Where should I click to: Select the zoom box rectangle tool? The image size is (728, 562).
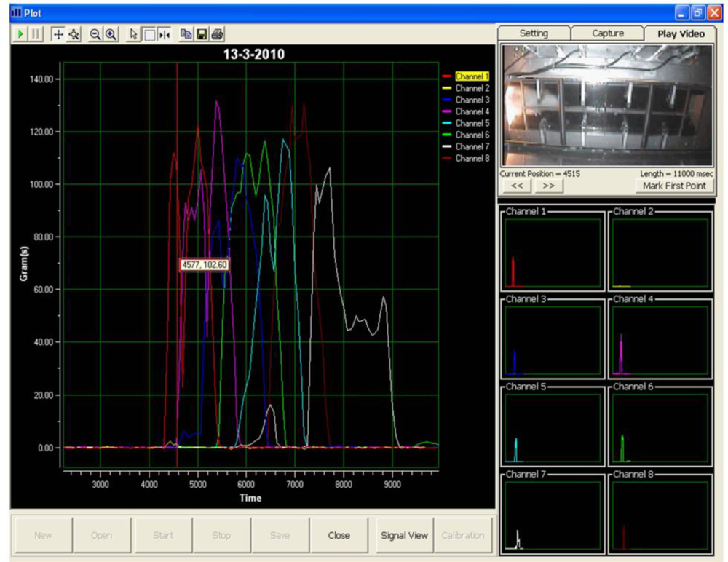coord(149,34)
